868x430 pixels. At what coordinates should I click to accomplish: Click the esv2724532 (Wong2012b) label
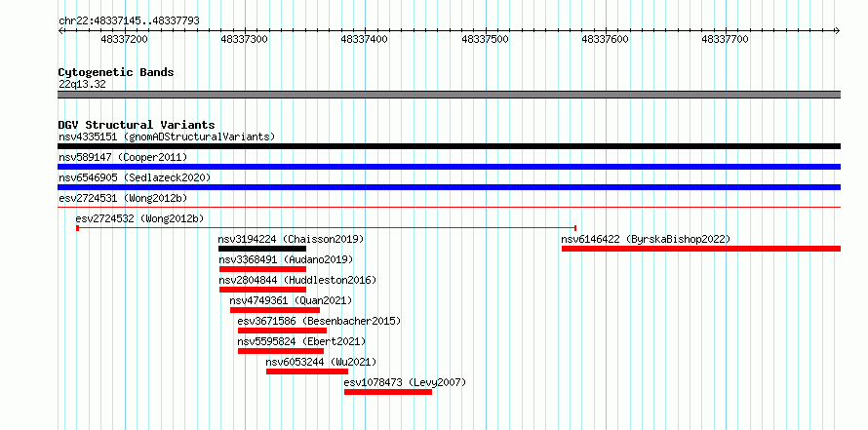(x=139, y=218)
